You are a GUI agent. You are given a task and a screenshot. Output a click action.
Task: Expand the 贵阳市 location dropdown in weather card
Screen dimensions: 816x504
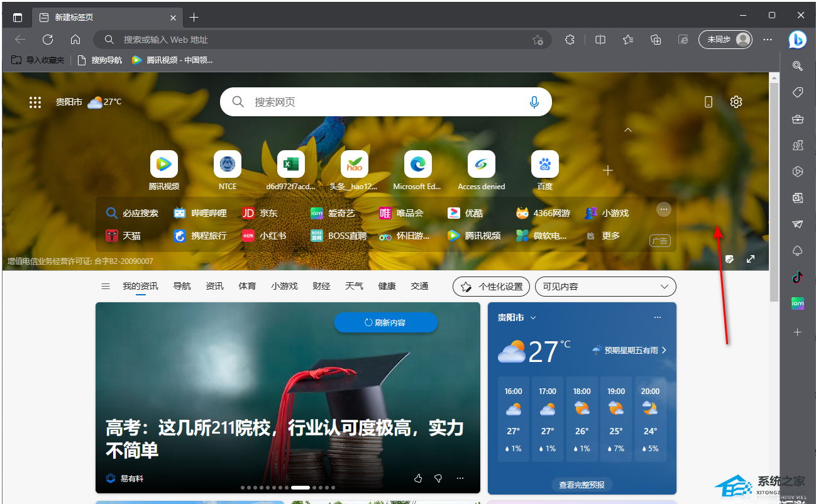point(533,318)
